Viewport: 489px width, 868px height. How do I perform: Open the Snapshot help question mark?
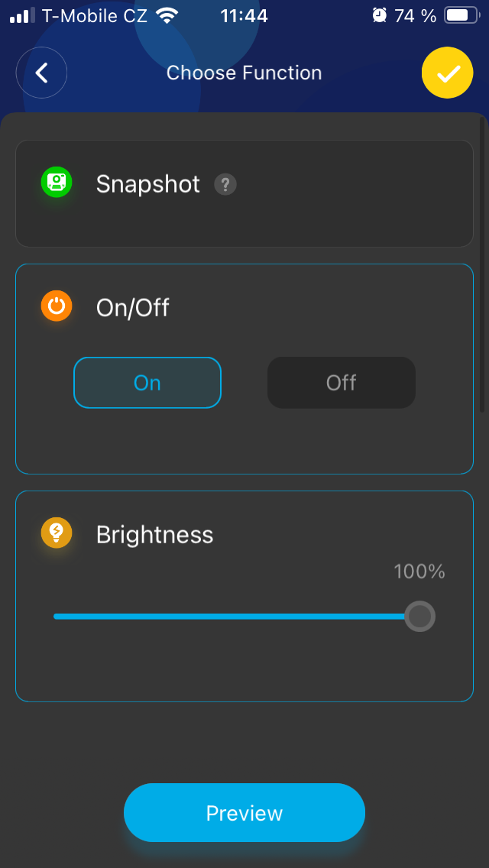pyautogui.click(x=225, y=184)
